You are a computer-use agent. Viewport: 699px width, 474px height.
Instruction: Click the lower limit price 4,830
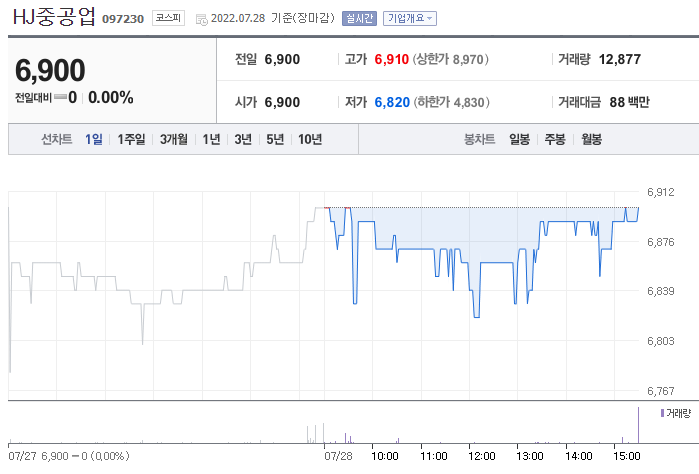[469, 103]
